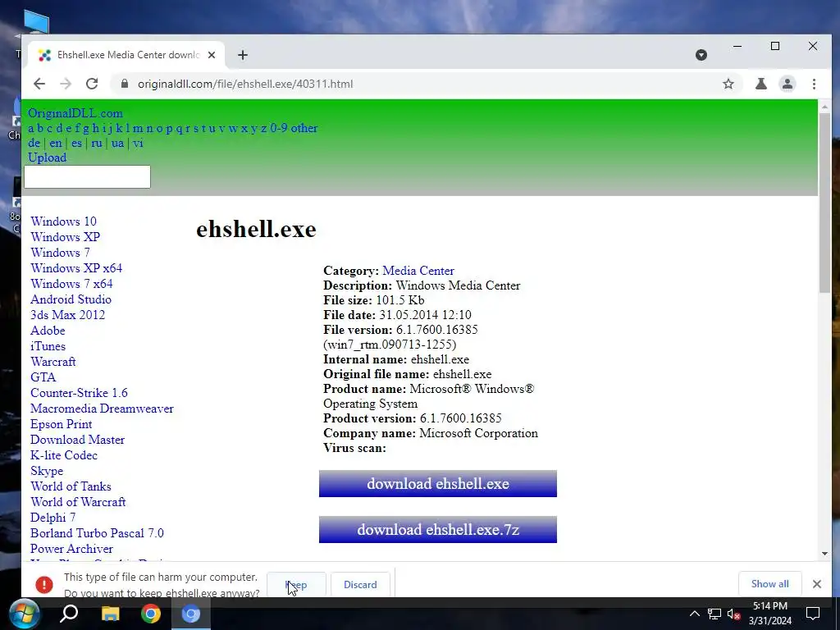
Task: Click the page vertical scrollbar thumb
Action: point(824,202)
